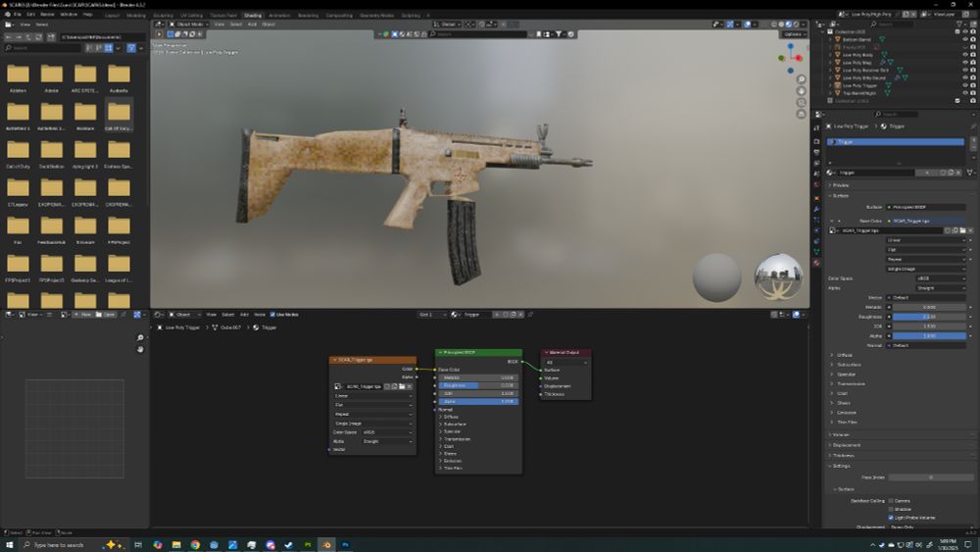Screen dimensions: 980x552
Task: Click the Windows Start button
Action: [x=10, y=544]
